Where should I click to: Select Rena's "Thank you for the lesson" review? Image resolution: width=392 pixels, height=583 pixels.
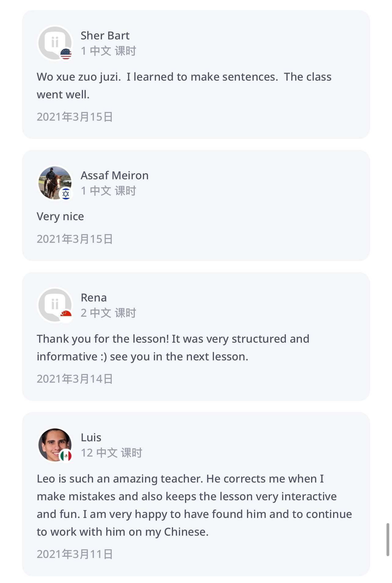(x=173, y=348)
